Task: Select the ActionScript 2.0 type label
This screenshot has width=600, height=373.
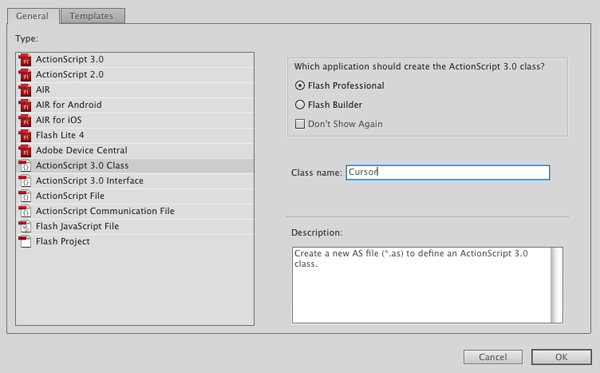Action: pos(70,75)
